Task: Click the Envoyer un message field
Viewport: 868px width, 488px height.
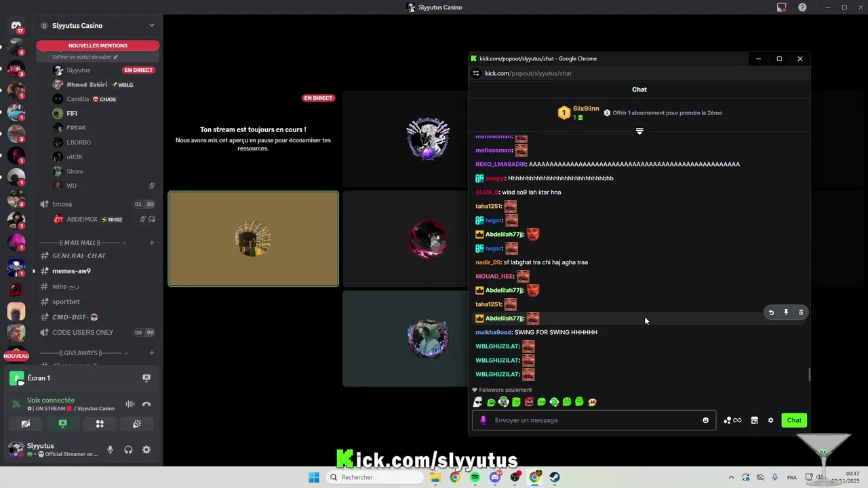Action: click(x=594, y=420)
